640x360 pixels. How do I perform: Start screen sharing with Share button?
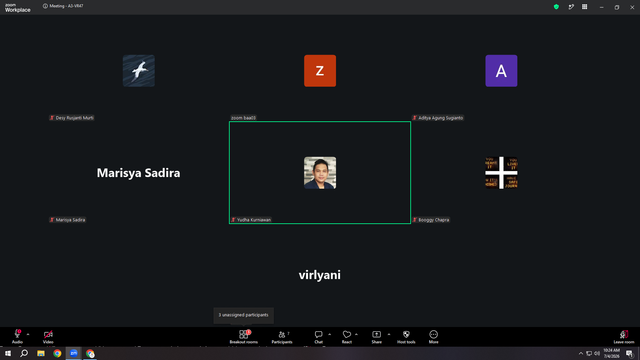(376, 337)
